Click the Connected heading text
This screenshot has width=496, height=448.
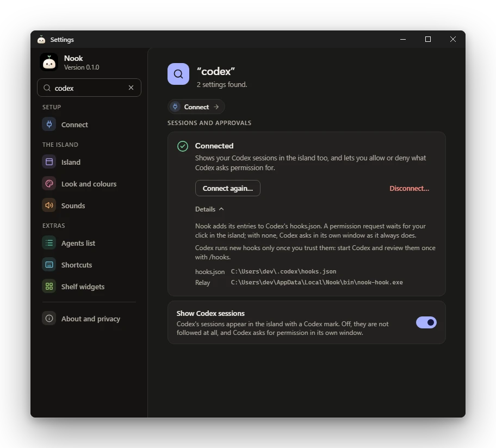(214, 146)
